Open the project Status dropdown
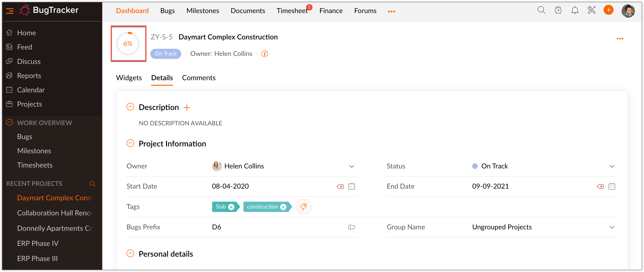This screenshot has height=272, width=644. [x=612, y=166]
